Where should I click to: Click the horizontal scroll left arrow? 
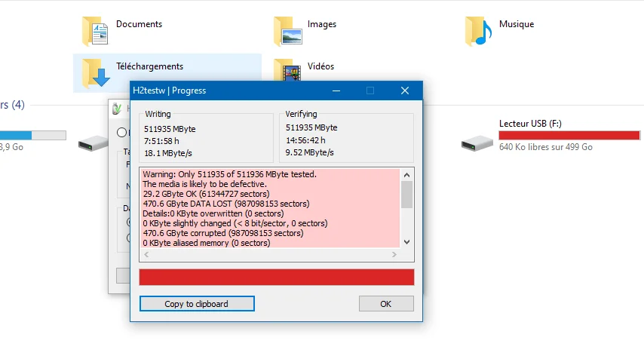[x=146, y=255]
